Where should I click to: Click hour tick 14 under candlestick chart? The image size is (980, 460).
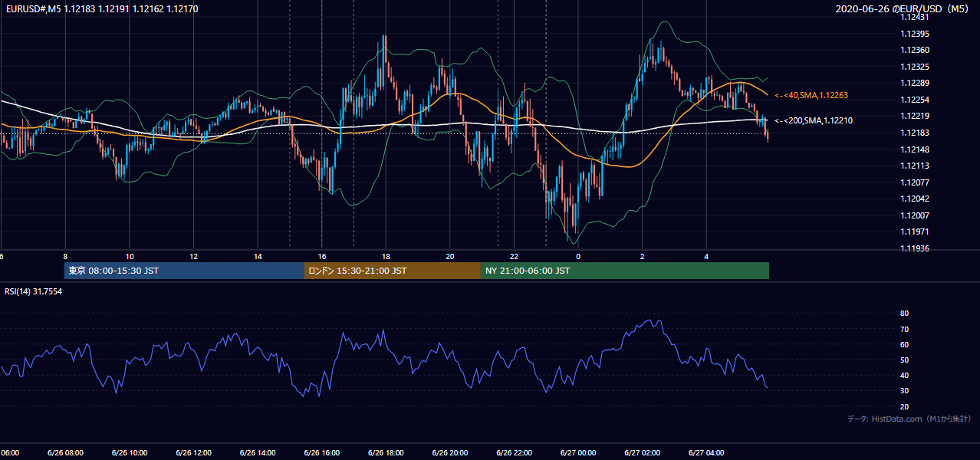point(258,257)
